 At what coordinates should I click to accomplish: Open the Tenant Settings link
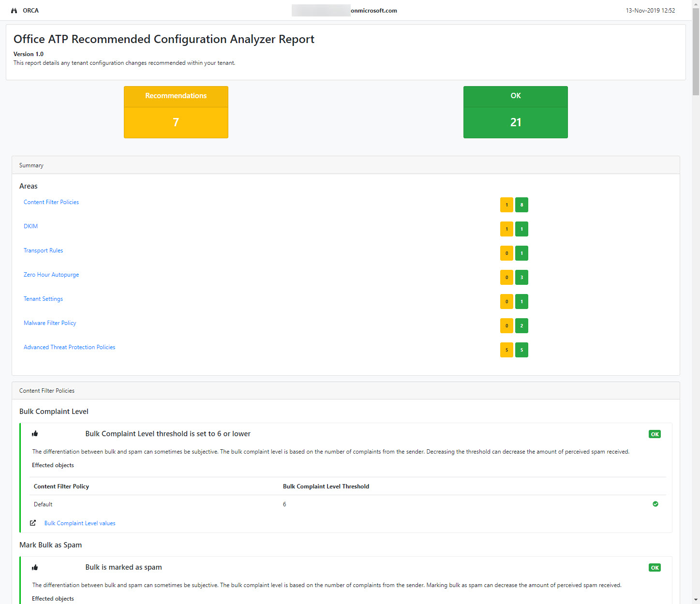(43, 299)
